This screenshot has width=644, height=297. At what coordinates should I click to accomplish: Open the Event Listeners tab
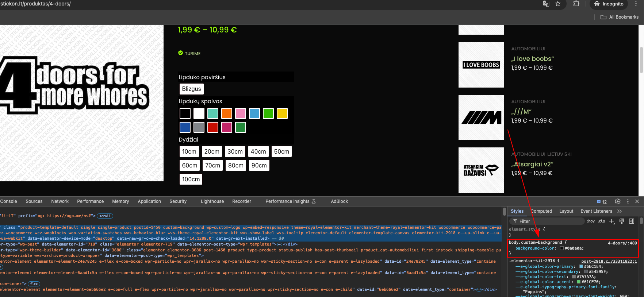point(596,211)
